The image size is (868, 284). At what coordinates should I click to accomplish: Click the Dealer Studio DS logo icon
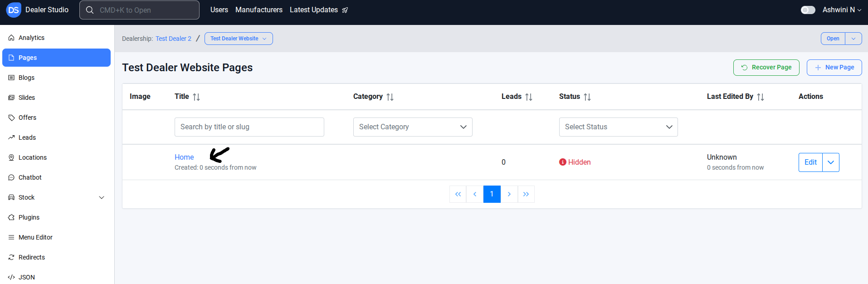(x=14, y=10)
